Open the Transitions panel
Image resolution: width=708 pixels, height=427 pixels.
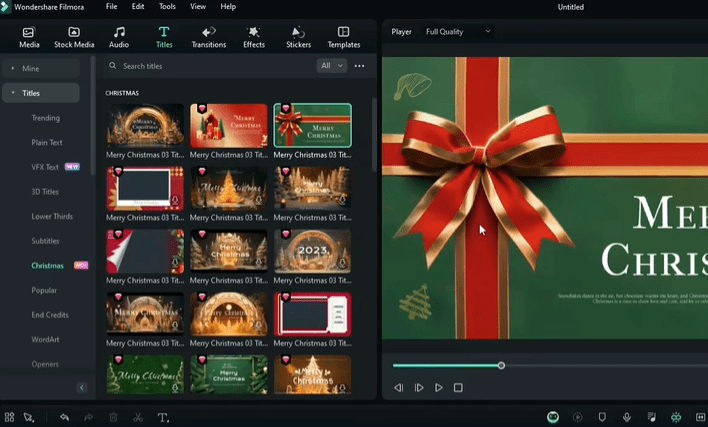tap(208, 37)
